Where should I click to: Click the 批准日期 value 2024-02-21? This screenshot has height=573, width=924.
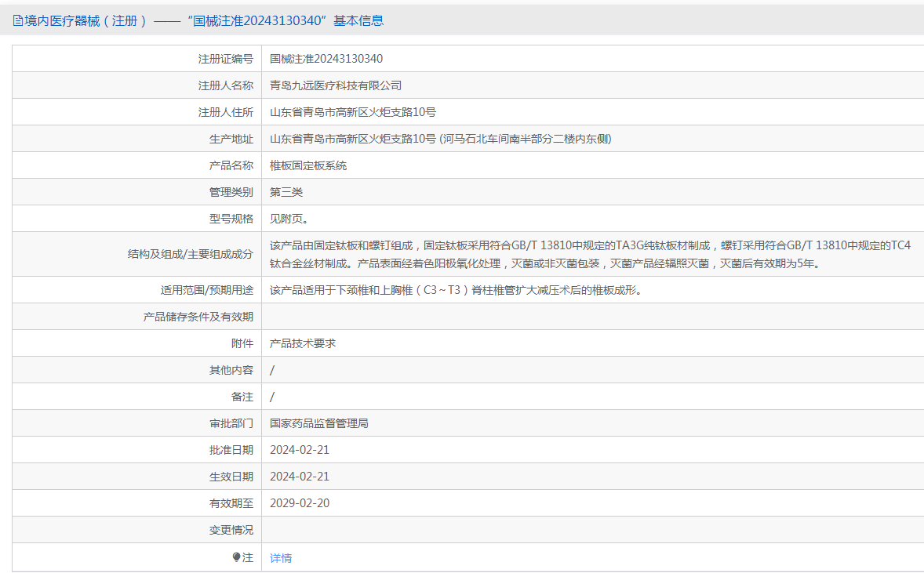(x=300, y=450)
